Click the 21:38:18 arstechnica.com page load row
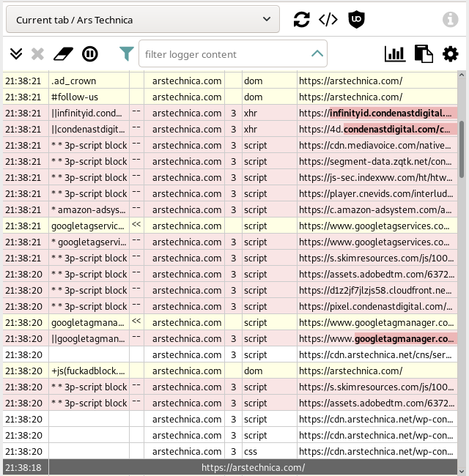The height and width of the screenshot is (476, 469). pos(230,467)
